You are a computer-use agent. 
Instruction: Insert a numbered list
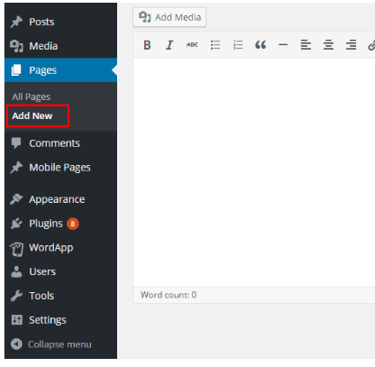238,45
